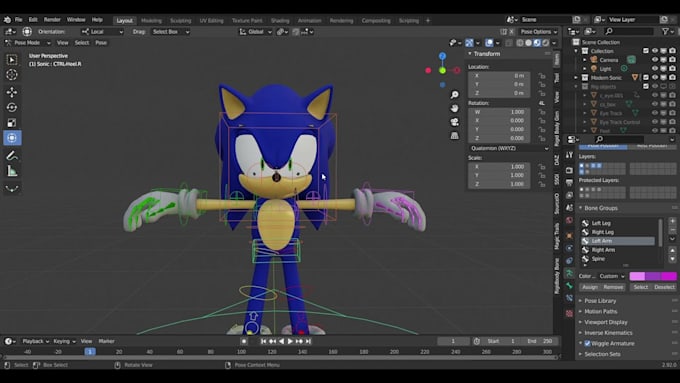Open Pose Mode dropdown

coord(28,43)
